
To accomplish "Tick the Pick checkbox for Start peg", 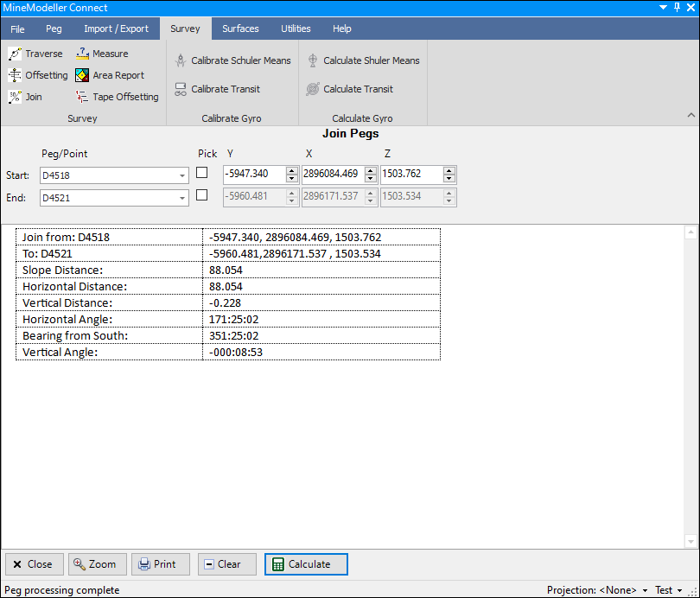I will [x=202, y=173].
